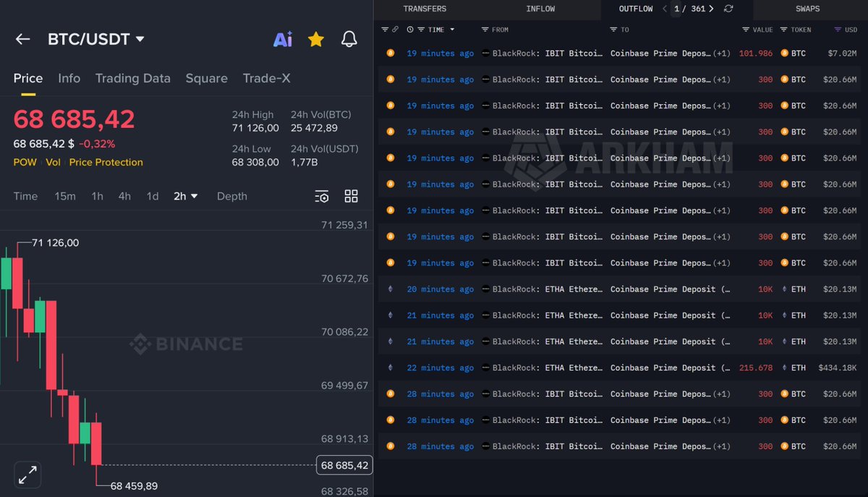Image resolution: width=868 pixels, height=497 pixels.
Task: Click the clock icon in the TIME column header
Action: 410,30
